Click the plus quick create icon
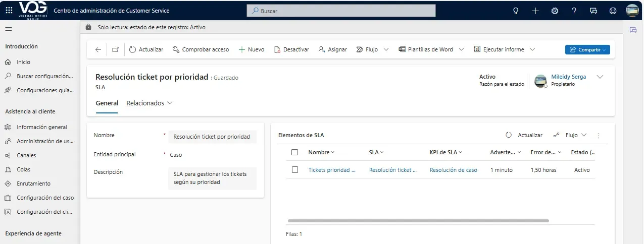The width and height of the screenshot is (644, 244). pos(535,11)
